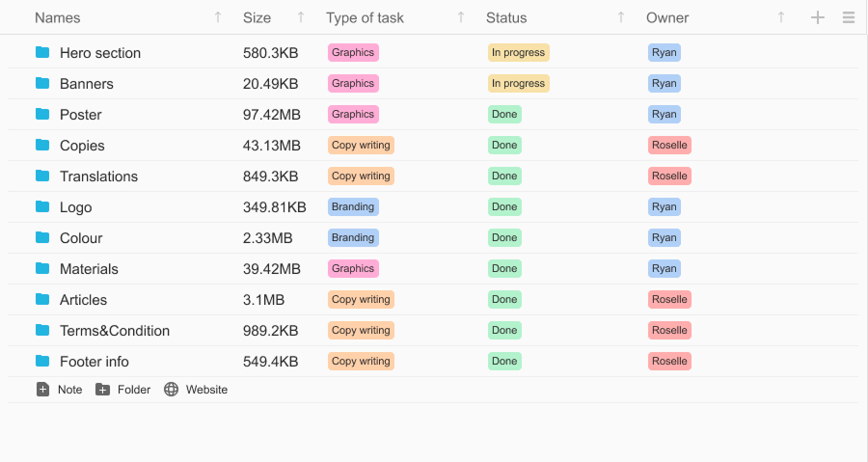Image resolution: width=868 pixels, height=462 pixels.
Task: Click Graphics tag in Hero section row
Action: click(353, 52)
